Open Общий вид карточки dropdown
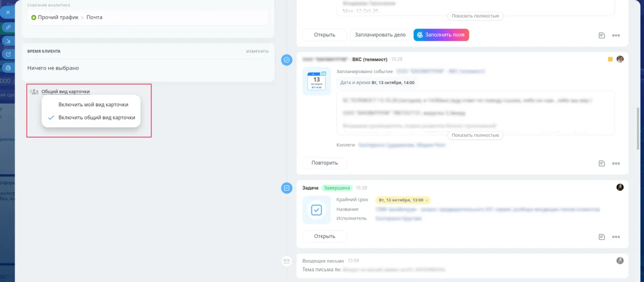This screenshot has height=282, width=644. point(65,92)
